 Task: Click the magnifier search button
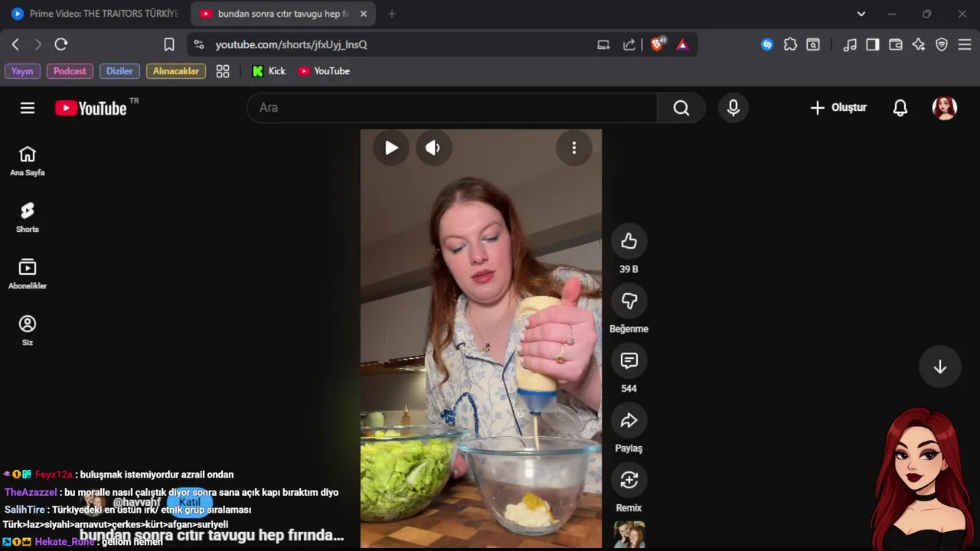point(681,108)
